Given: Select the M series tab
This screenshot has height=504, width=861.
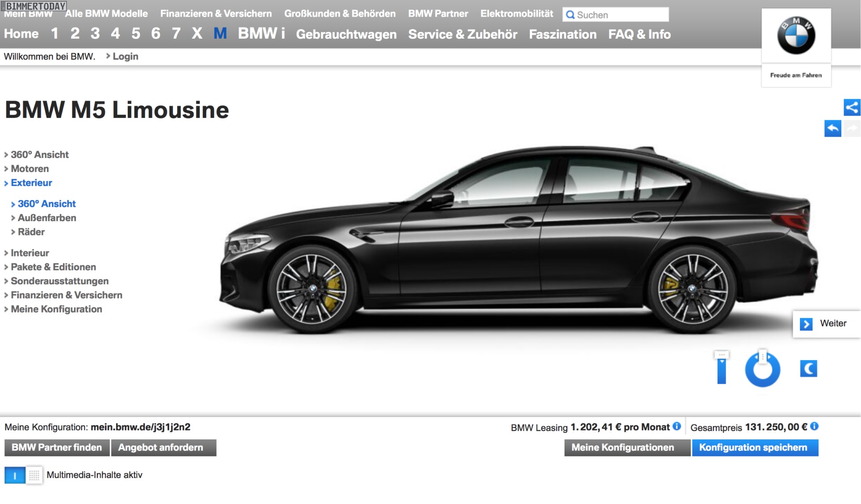Looking at the screenshot, I should [220, 33].
